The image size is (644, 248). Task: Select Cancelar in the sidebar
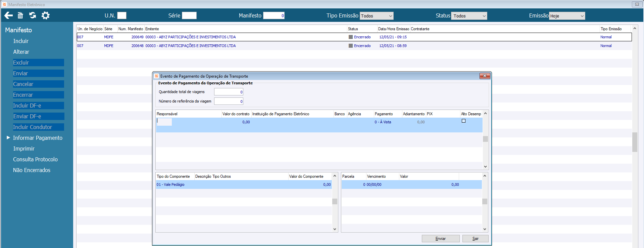[38, 84]
